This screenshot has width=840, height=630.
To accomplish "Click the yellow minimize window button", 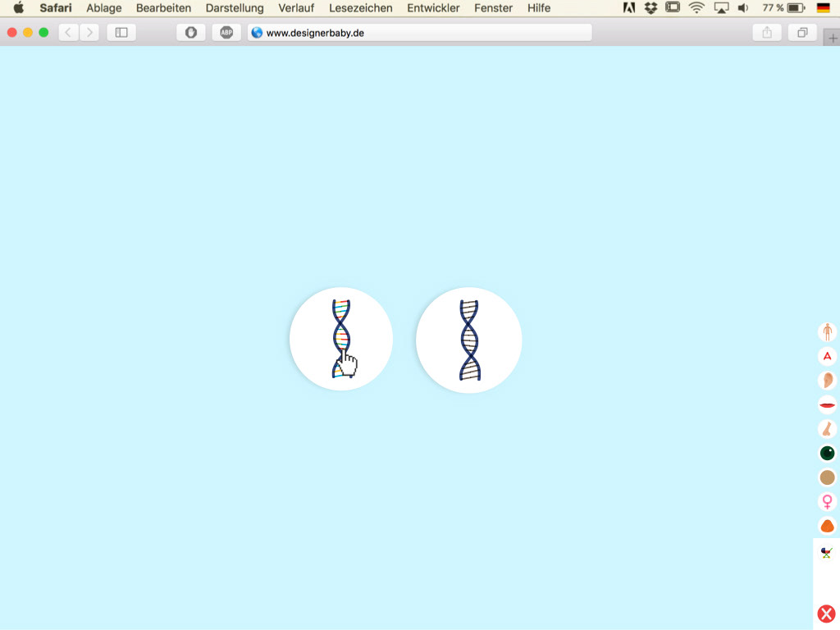I will coord(28,33).
